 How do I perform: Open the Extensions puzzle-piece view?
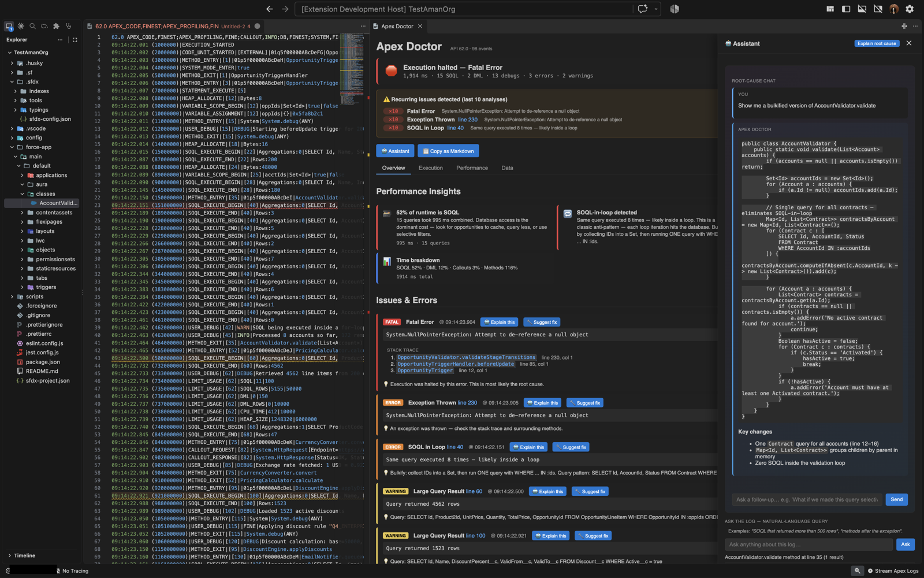56,26
